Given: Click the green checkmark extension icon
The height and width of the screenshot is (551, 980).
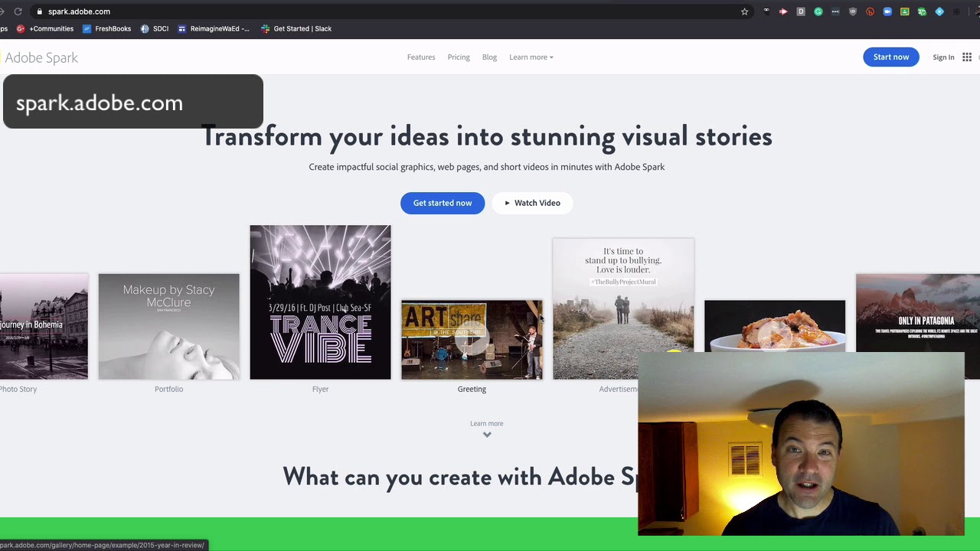Looking at the screenshot, I should point(922,11).
